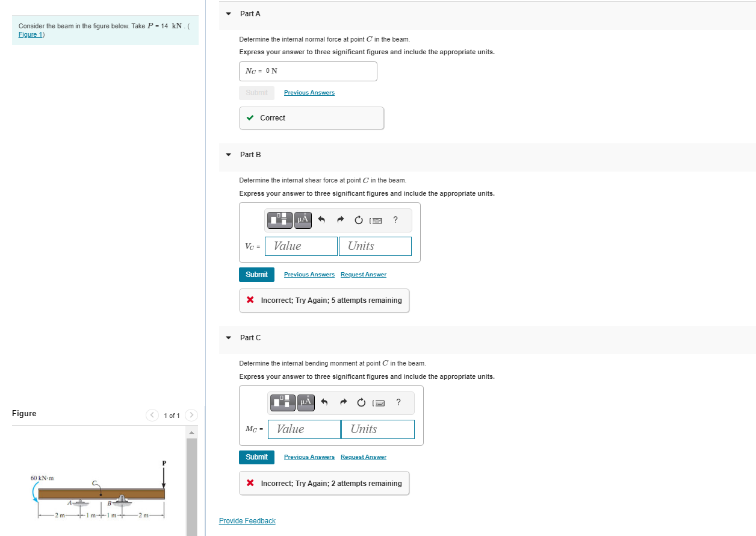
Task: Open the Greek symbols menu in Part C
Action: 306,402
